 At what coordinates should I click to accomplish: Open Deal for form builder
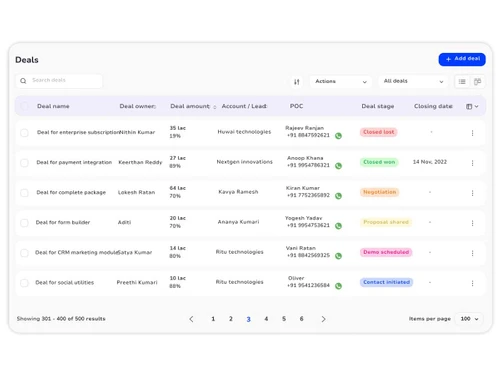tap(63, 222)
